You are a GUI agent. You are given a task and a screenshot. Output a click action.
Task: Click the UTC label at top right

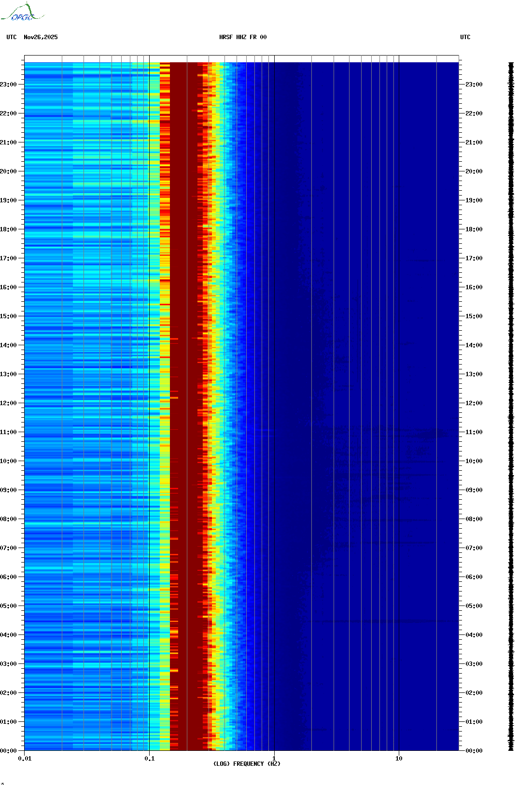[465, 37]
